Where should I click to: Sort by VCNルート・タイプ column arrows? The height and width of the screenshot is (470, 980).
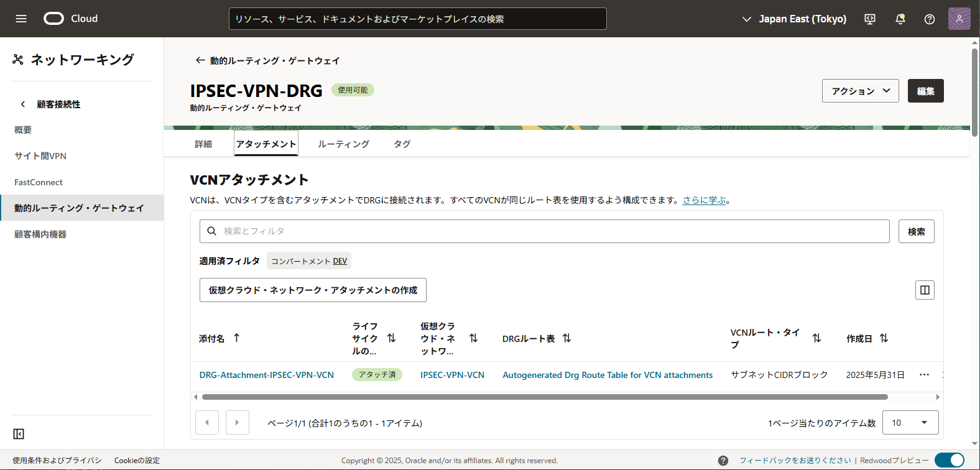(816, 338)
